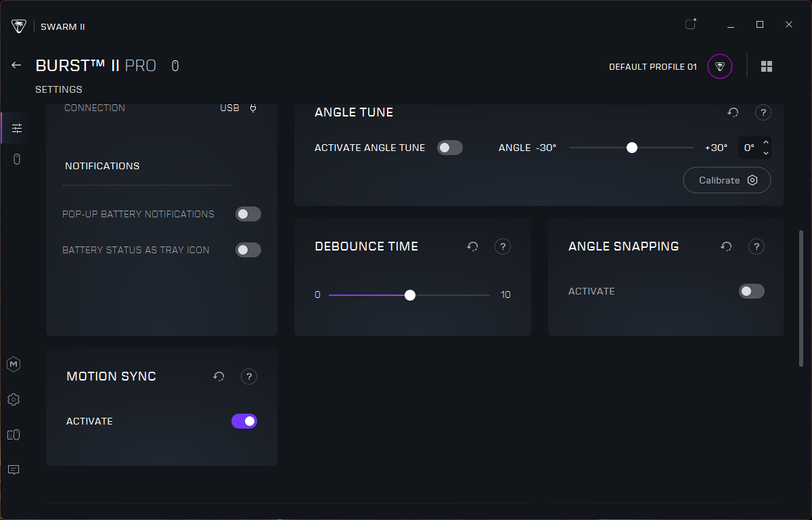Image resolution: width=812 pixels, height=520 pixels.
Task: Increase angle value with up arrow
Action: tap(765, 142)
